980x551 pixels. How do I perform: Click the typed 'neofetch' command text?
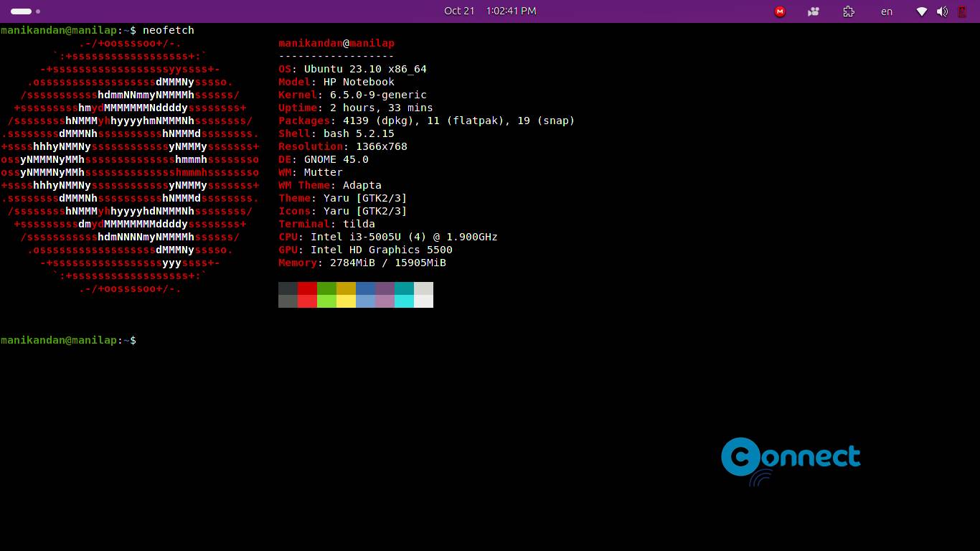(x=169, y=30)
